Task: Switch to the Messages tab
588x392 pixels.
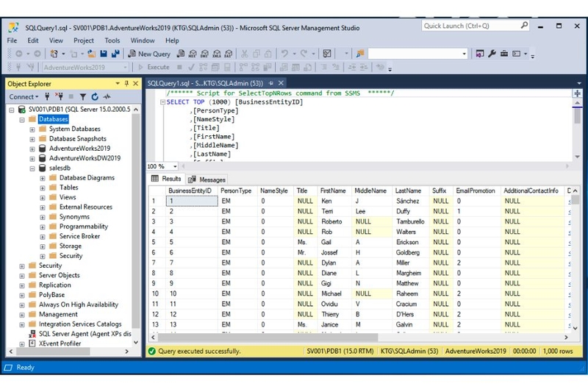Action: (207, 179)
